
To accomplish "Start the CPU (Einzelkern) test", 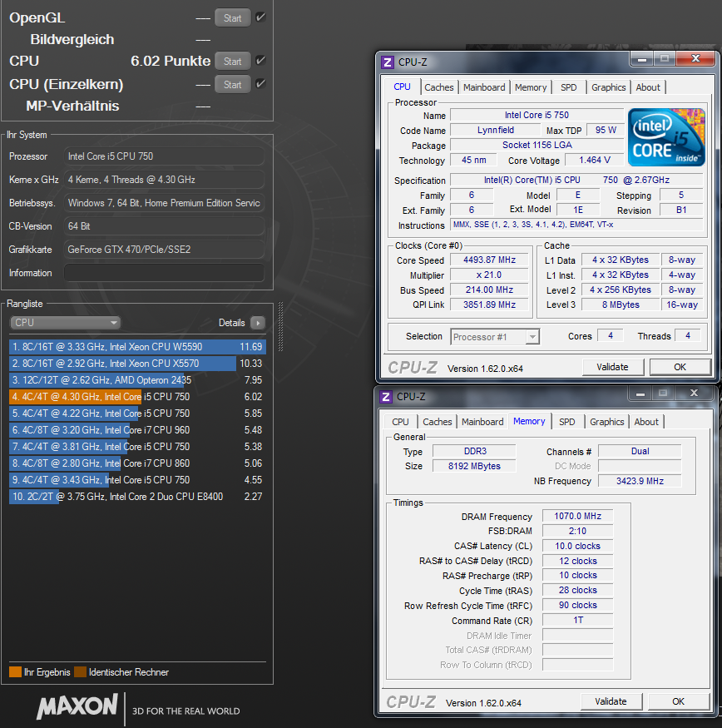I will click(233, 85).
